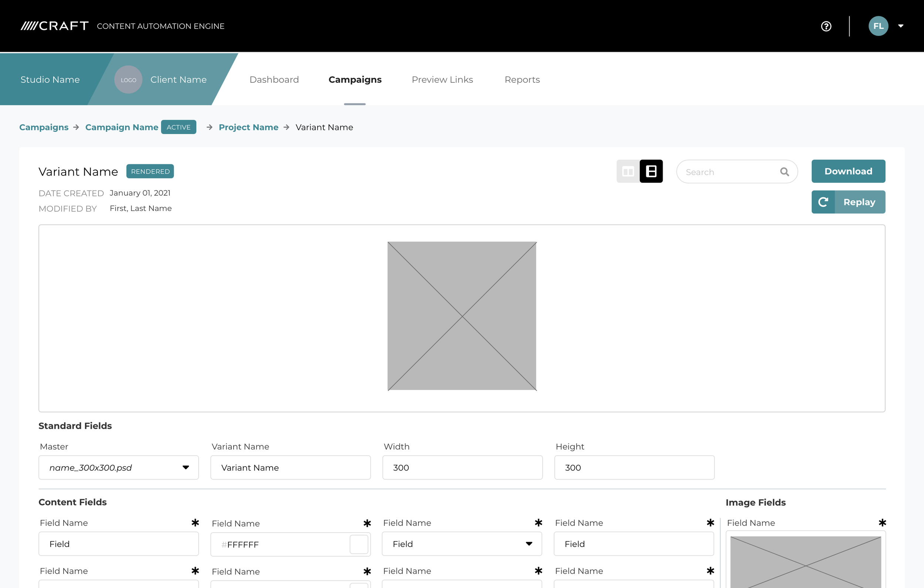Follow the Project Name breadcrumb link

(x=248, y=127)
